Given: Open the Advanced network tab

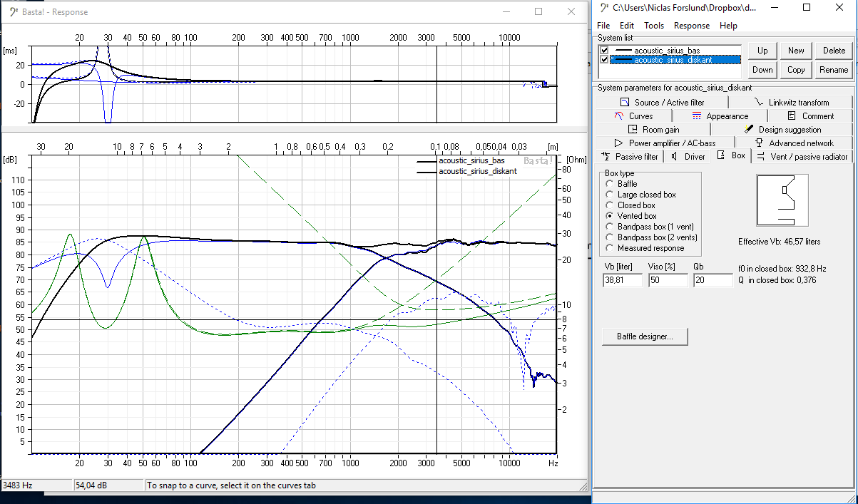Looking at the screenshot, I should (x=793, y=143).
